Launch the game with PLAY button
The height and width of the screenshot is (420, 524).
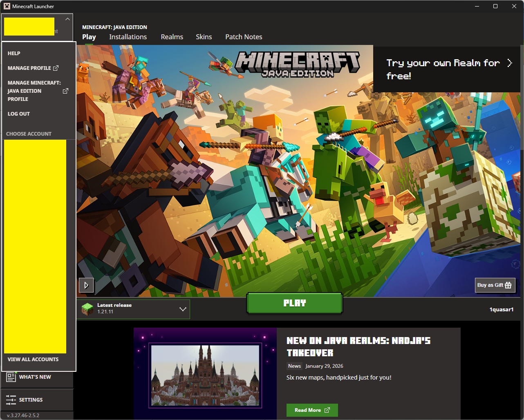pos(295,303)
